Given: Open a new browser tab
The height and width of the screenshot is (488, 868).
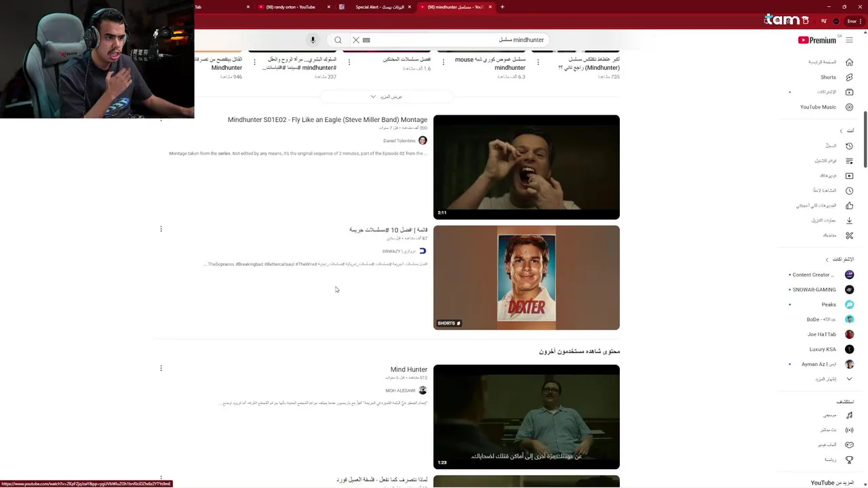Looking at the screenshot, I should pyautogui.click(x=502, y=7).
